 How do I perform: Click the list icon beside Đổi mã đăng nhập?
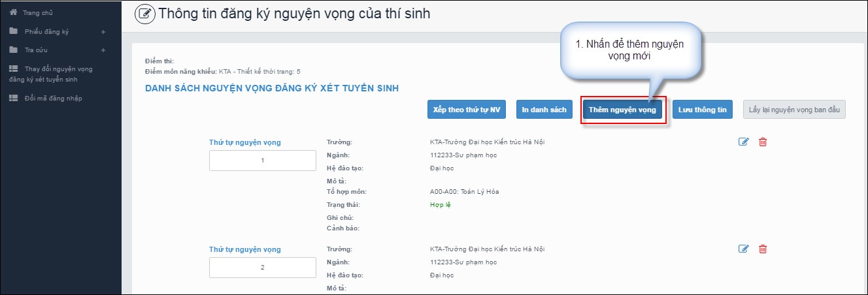(13, 99)
